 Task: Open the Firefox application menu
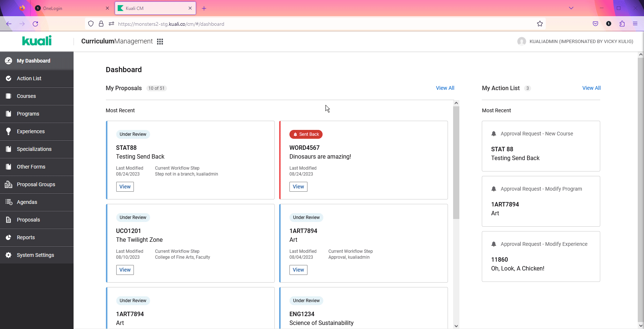tap(635, 24)
